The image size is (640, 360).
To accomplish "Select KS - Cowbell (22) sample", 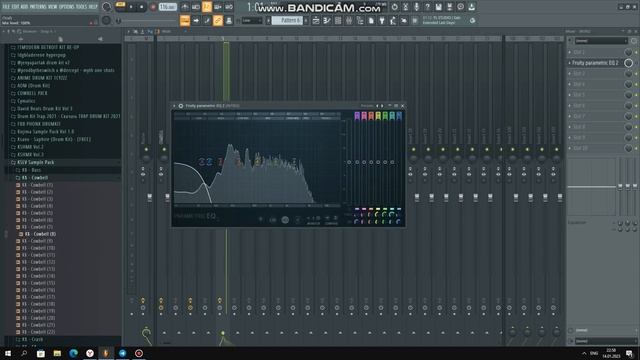I will pos(38,332).
